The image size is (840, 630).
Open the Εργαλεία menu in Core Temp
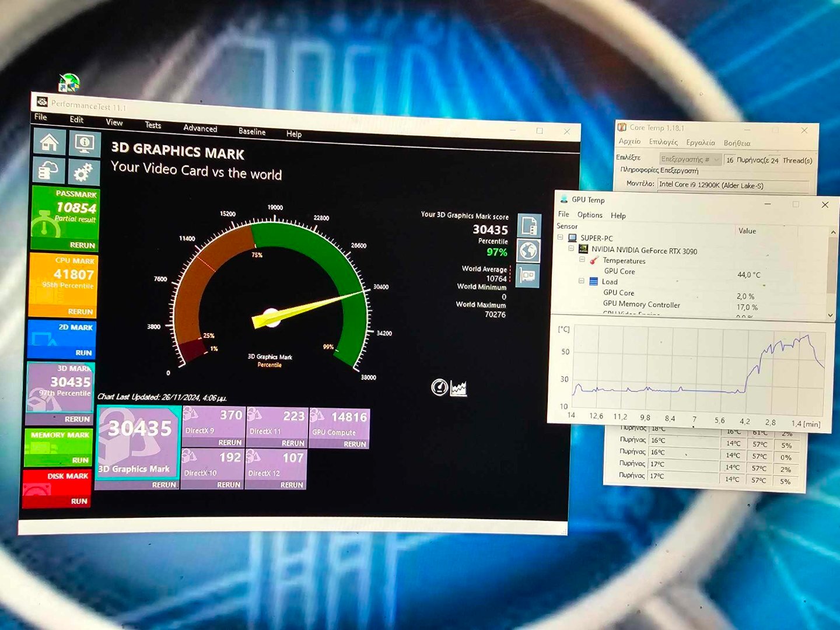click(x=701, y=142)
